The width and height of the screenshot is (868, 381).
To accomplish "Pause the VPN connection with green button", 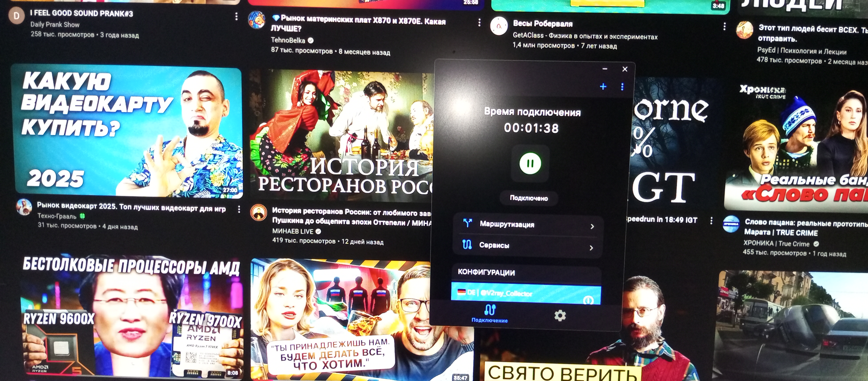I will [530, 164].
